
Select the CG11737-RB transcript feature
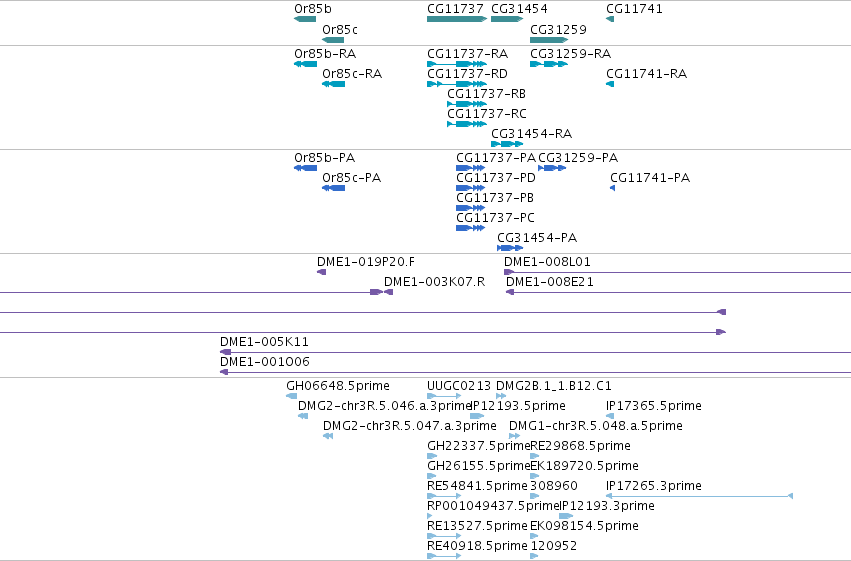click(467, 104)
